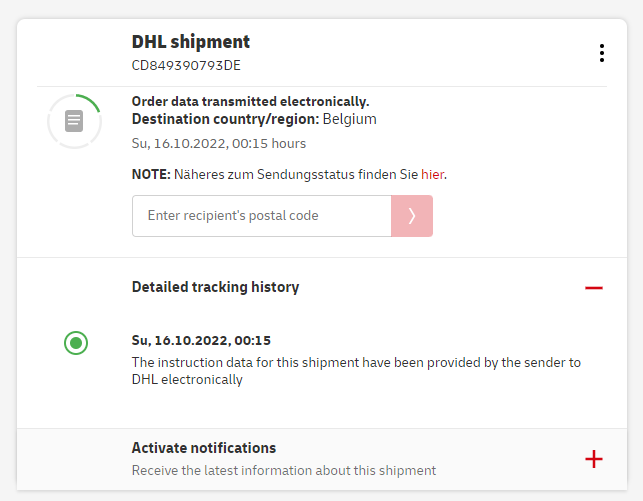Click 'Order data transmitted electronically' status text
Viewport: 643px width, 501px height.
coord(250,102)
